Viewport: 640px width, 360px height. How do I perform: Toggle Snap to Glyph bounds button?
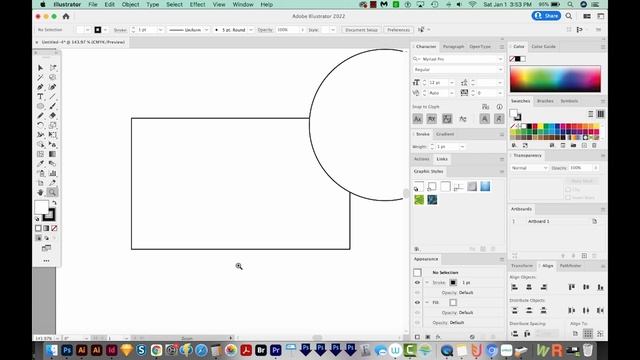pyautogui.click(x=447, y=119)
